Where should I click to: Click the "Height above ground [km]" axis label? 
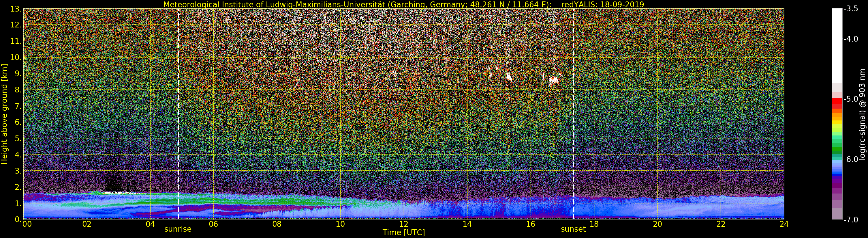4,114
